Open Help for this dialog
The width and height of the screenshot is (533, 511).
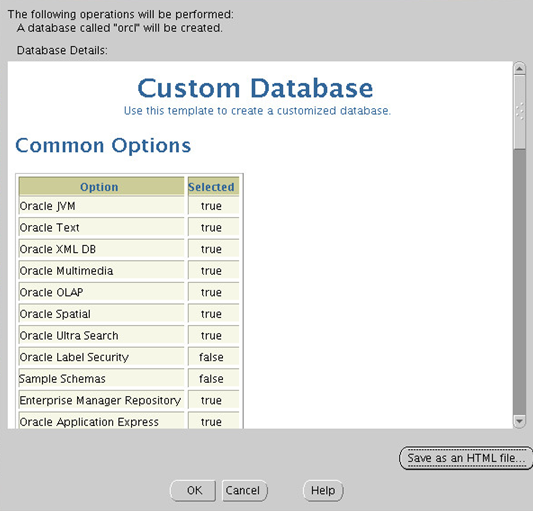click(323, 490)
